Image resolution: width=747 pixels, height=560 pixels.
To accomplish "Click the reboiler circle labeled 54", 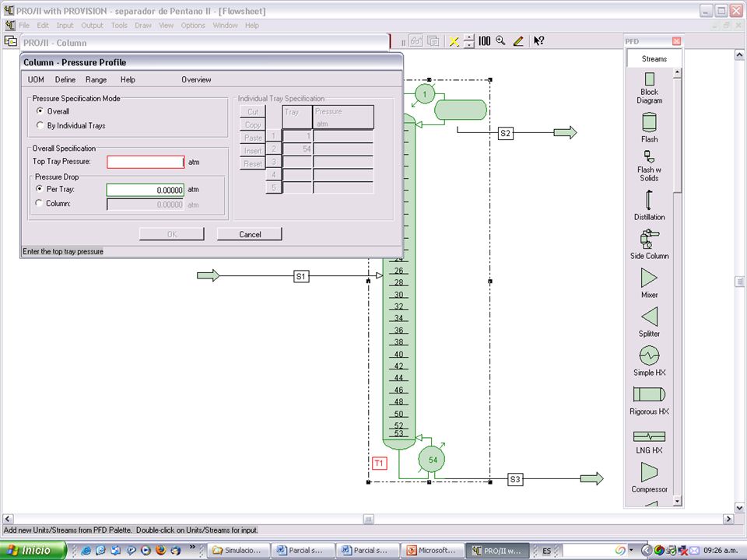I will click(x=432, y=460).
